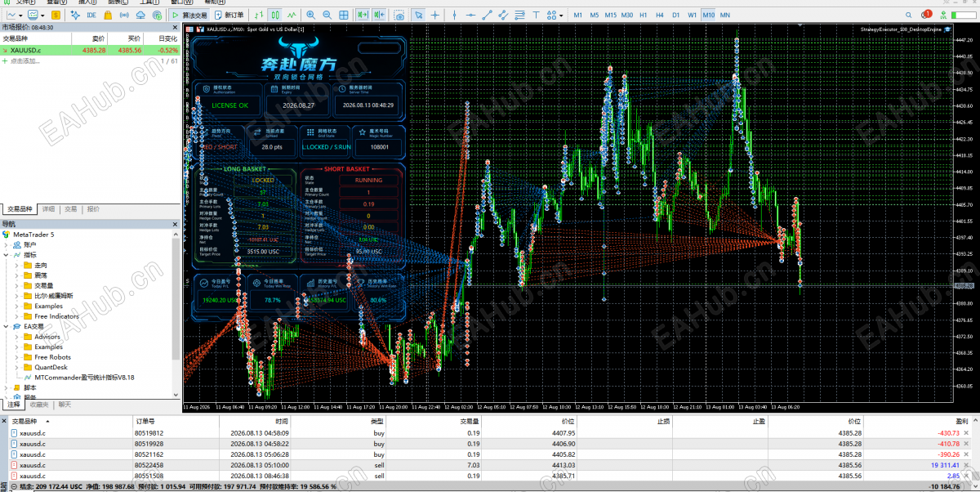Screen dimensions: 980x492
Task: Set timeframe to M5
Action: tap(595, 15)
